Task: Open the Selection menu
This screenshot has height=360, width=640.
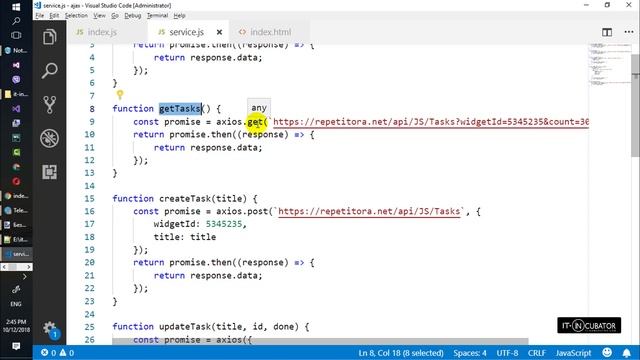Action: [x=76, y=16]
